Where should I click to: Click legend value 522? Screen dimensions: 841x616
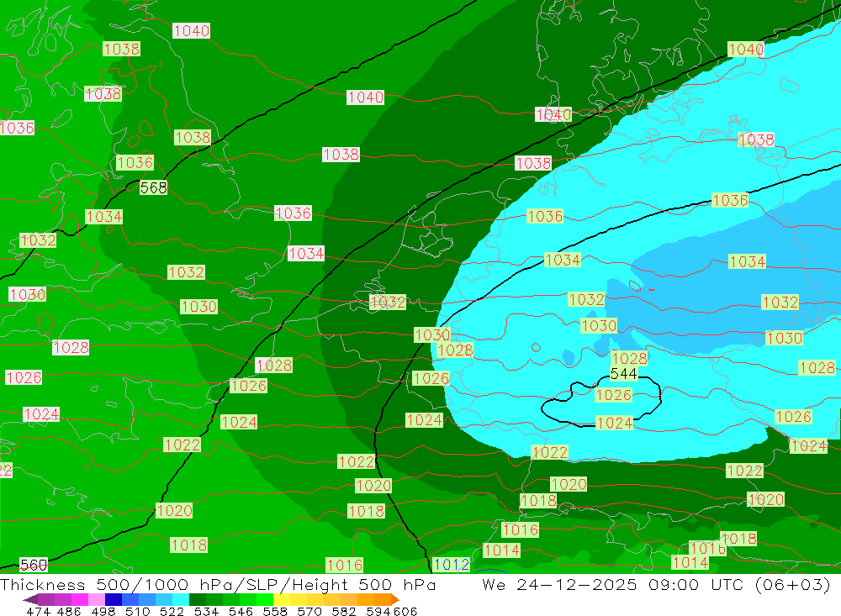[x=172, y=611]
